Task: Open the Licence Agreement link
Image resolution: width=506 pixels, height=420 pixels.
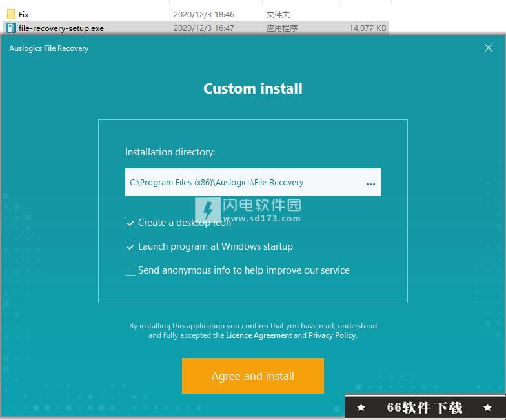Action: click(259, 335)
